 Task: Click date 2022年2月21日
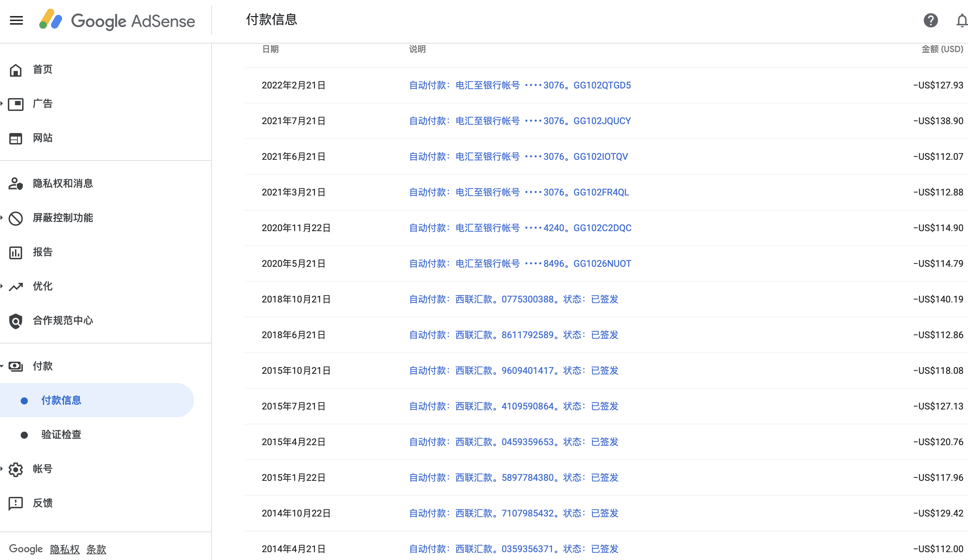pos(294,85)
